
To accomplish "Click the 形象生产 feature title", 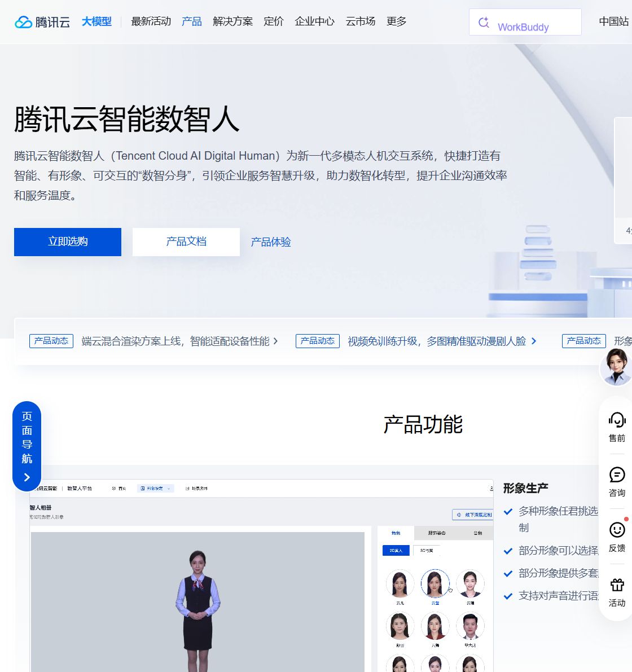I will [x=526, y=488].
